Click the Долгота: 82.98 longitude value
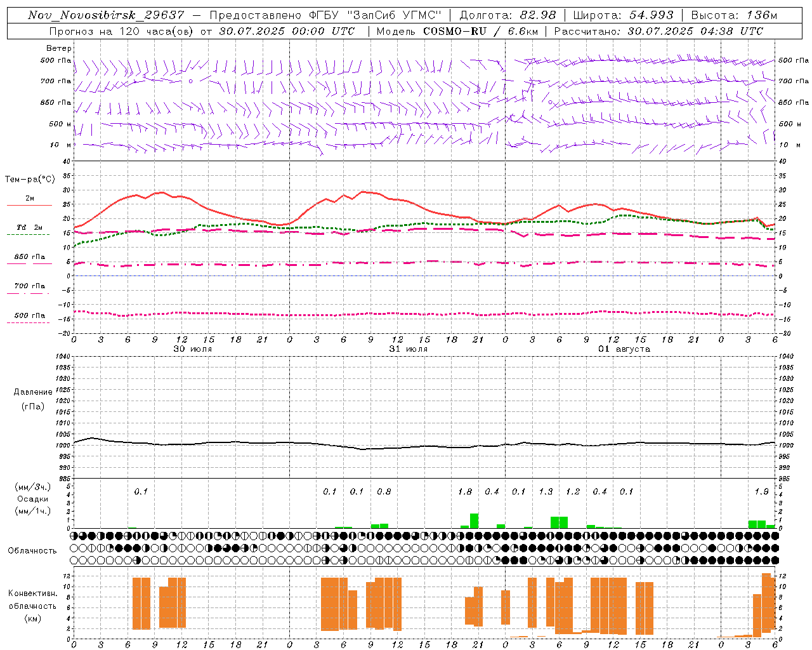The height and width of the screenshot is (650, 812). point(507,15)
